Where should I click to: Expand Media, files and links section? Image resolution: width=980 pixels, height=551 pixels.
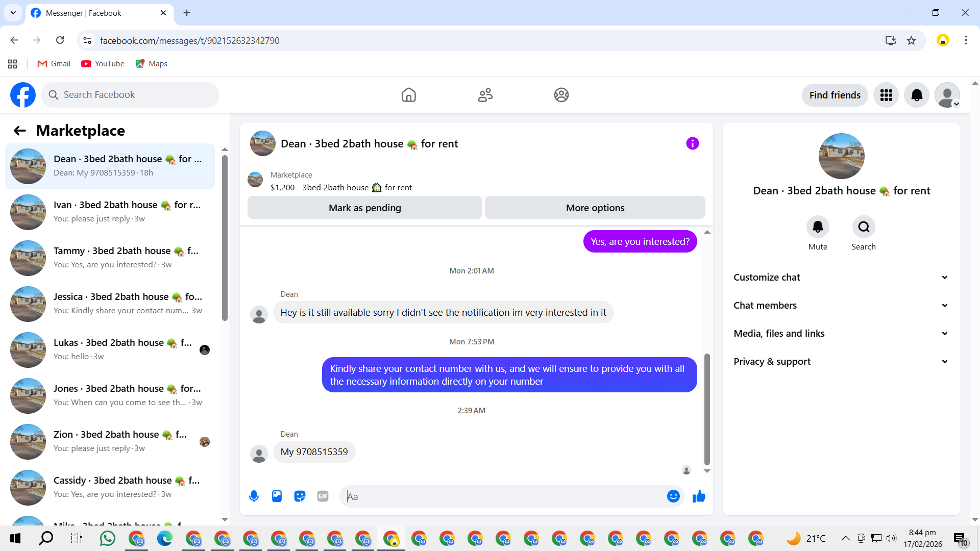point(841,334)
